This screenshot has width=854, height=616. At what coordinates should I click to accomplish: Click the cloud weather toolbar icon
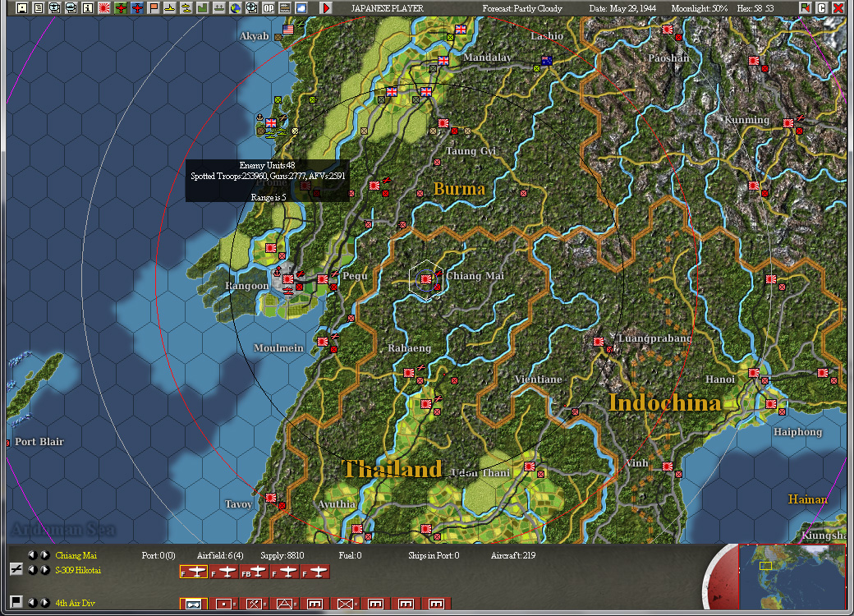pos(301,8)
